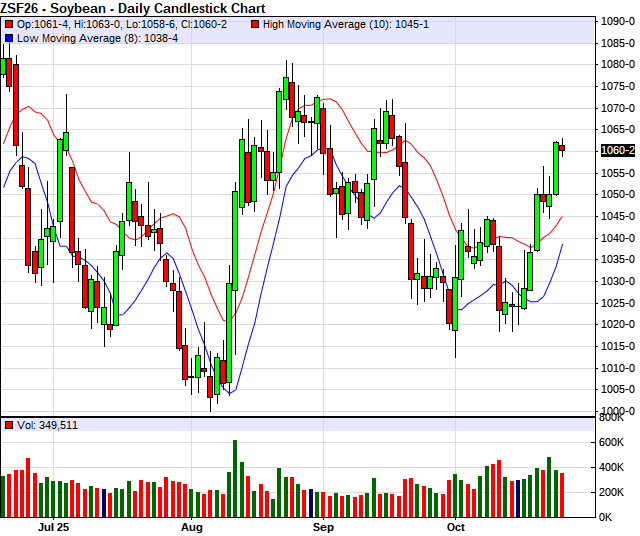Click the blue Low Moving Average swatch
Viewport: 640px width, 536px height.
click(9, 37)
